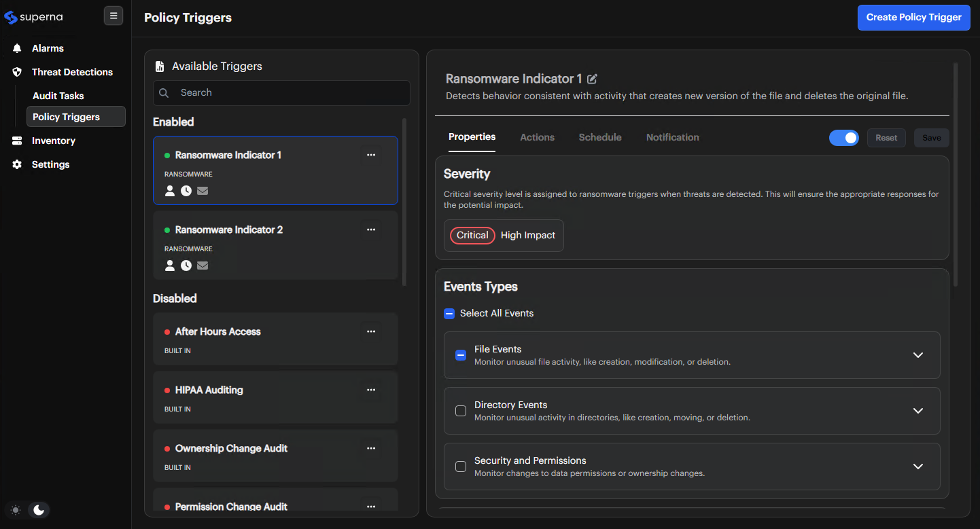Open more options for After Hours Access
The width and height of the screenshot is (980, 529).
click(371, 331)
